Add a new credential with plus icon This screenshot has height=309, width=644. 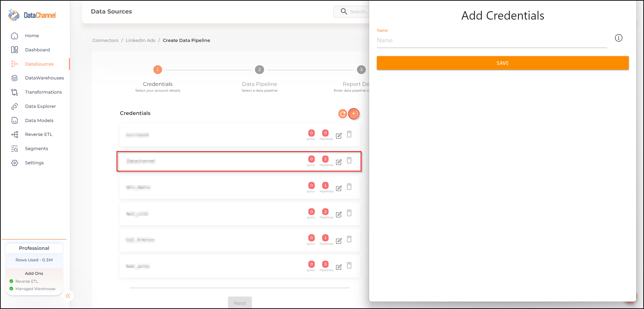[354, 114]
